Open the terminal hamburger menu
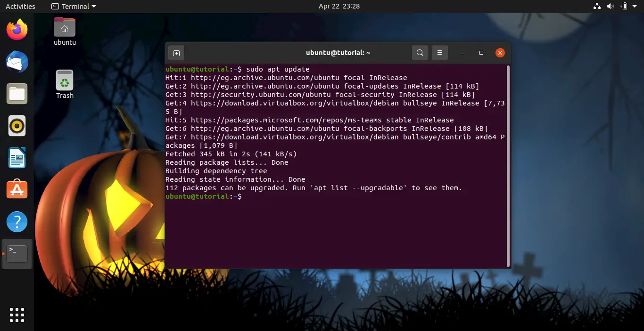 [440, 53]
